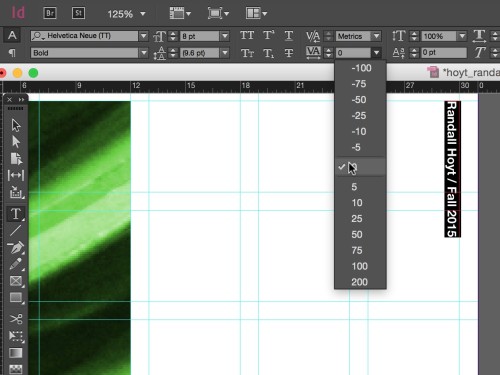Screen dimensions: 500x375
Task: Switch to Character Formatting Controls (A)
Action: click(x=12, y=35)
